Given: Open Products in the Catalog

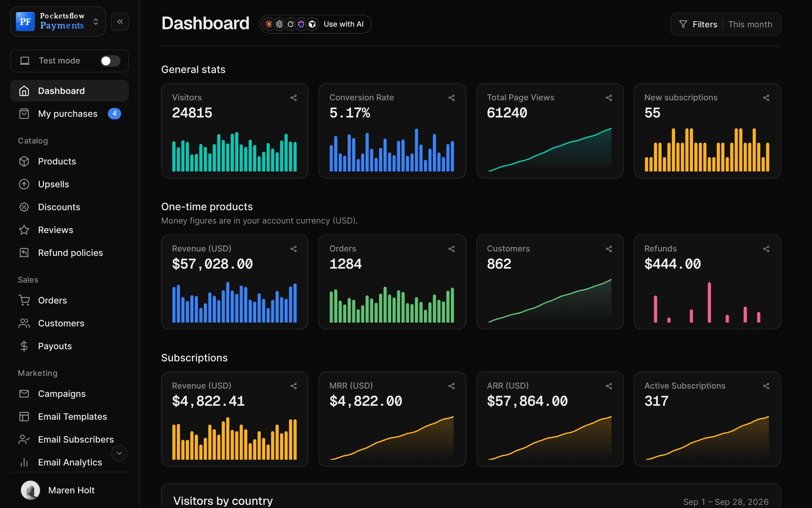Looking at the screenshot, I should (69, 162).
